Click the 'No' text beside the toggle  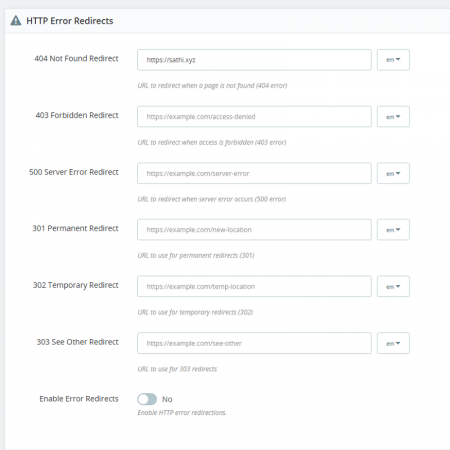[167, 399]
